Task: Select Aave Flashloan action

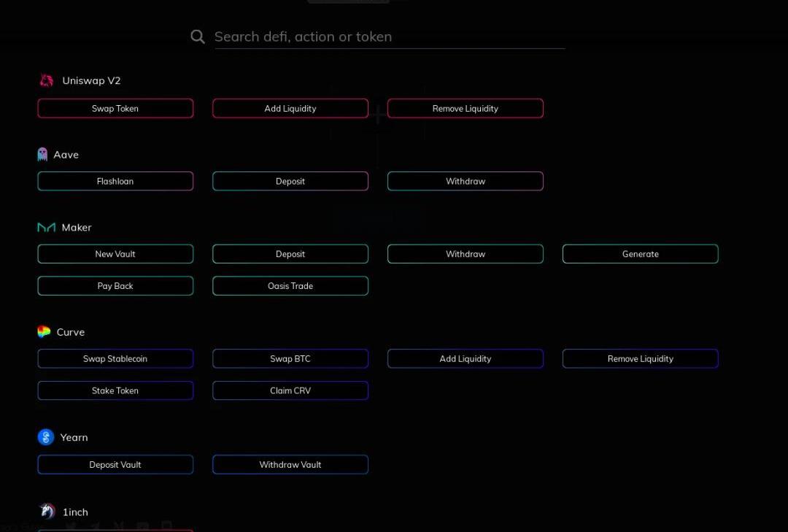Action: 115,182
